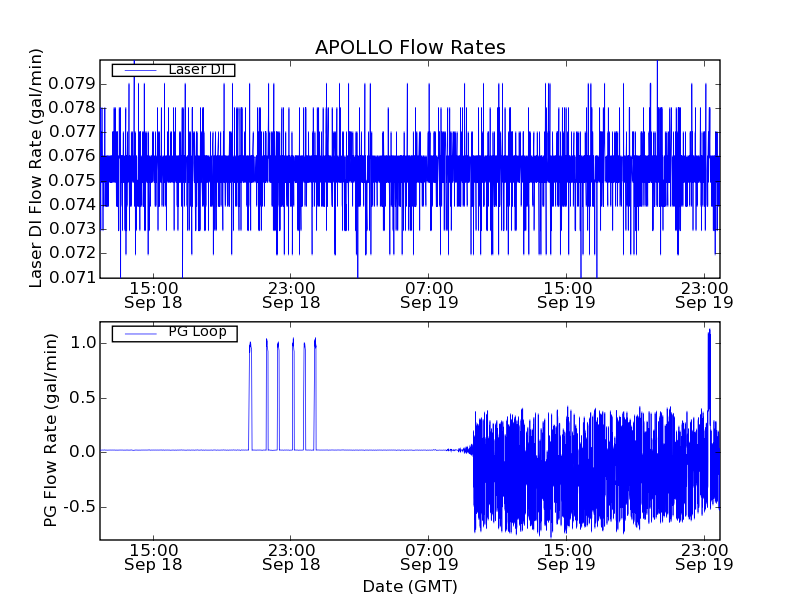Select the "PG Loop" legend label
Viewport: 800px width, 600px height.
pyautogui.click(x=197, y=332)
